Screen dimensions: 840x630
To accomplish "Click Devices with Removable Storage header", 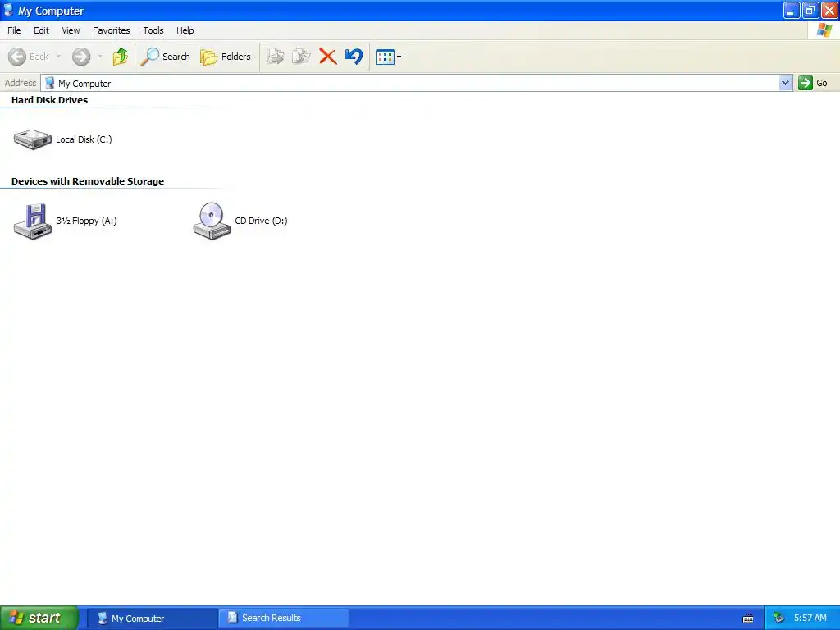I will [x=87, y=181].
